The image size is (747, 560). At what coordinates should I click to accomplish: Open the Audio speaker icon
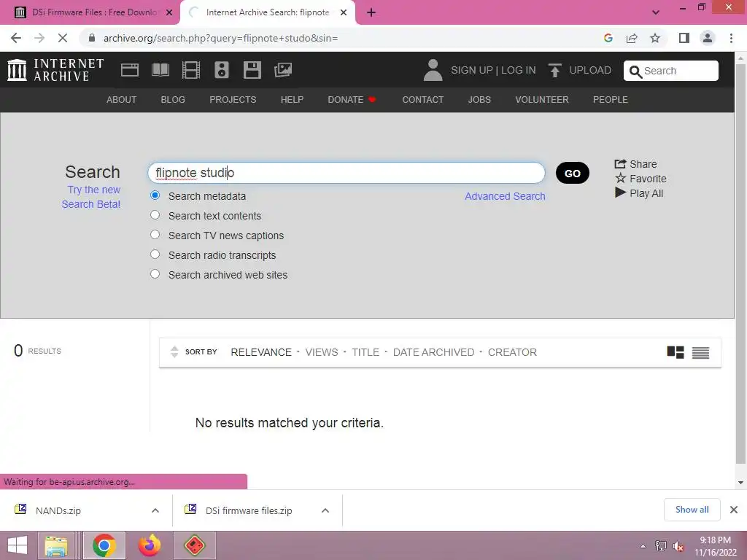coord(222,70)
